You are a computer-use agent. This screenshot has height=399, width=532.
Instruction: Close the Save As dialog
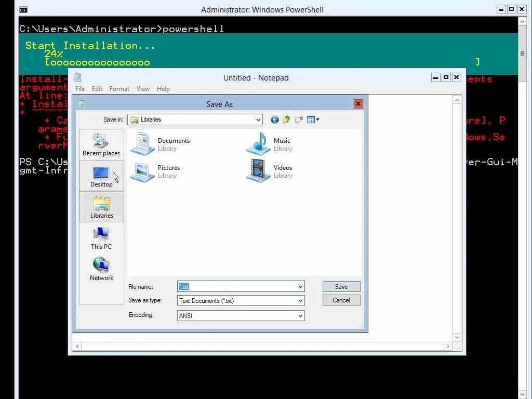click(358, 104)
